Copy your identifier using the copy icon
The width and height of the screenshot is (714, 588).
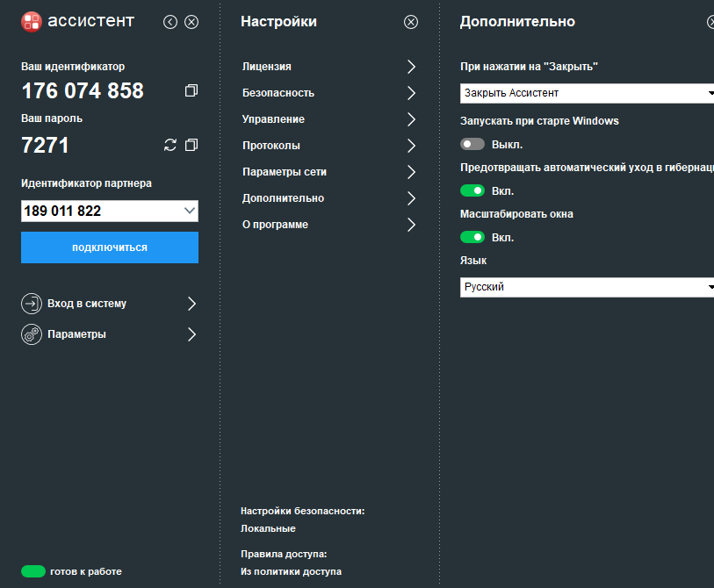click(x=191, y=90)
